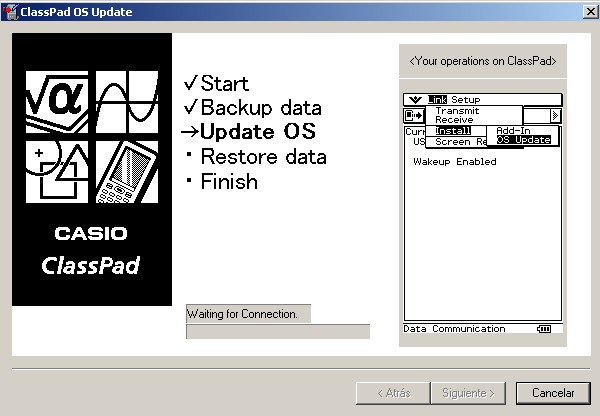Select the Screen Receive menu entry

(x=461, y=142)
